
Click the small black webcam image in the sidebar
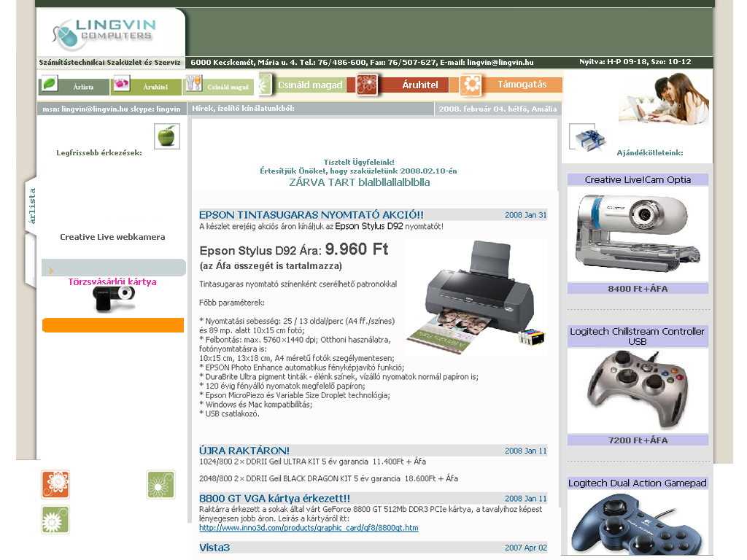click(x=113, y=299)
